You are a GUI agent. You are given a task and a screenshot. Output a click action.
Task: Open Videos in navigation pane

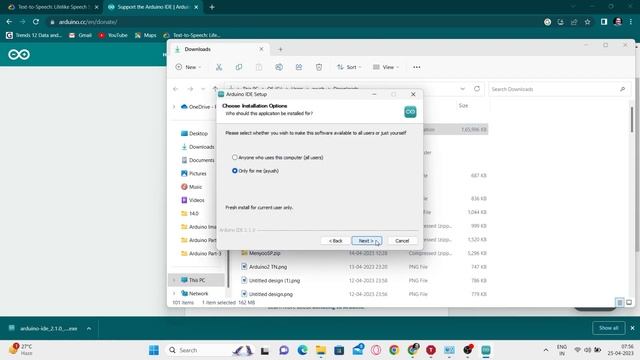[x=193, y=200]
